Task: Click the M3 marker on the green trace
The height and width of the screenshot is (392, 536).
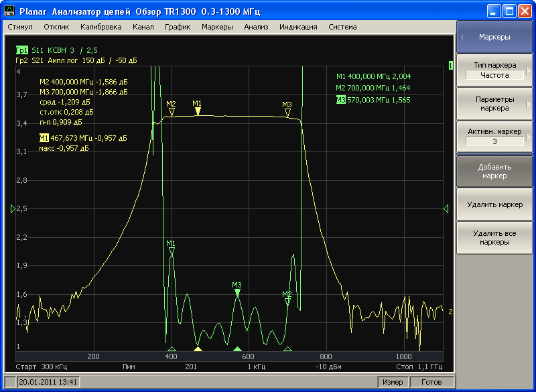Action: (x=237, y=292)
